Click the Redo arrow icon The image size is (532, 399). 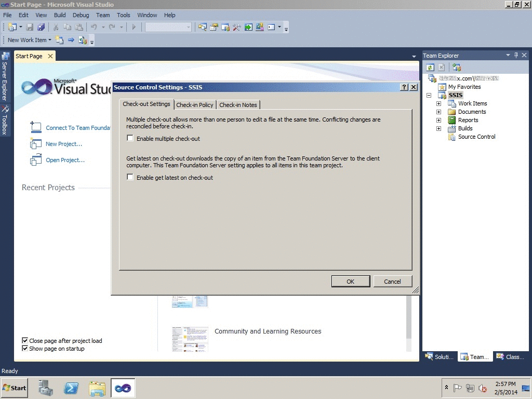[112, 27]
